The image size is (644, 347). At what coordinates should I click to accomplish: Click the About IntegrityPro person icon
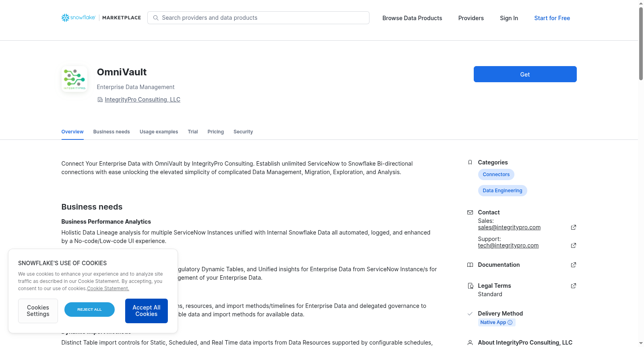[x=470, y=343]
